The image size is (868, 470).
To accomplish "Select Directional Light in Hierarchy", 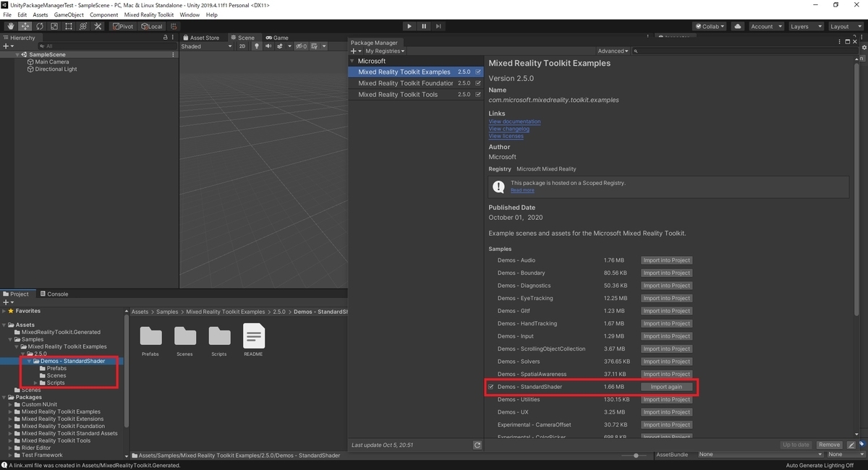I will click(x=56, y=69).
